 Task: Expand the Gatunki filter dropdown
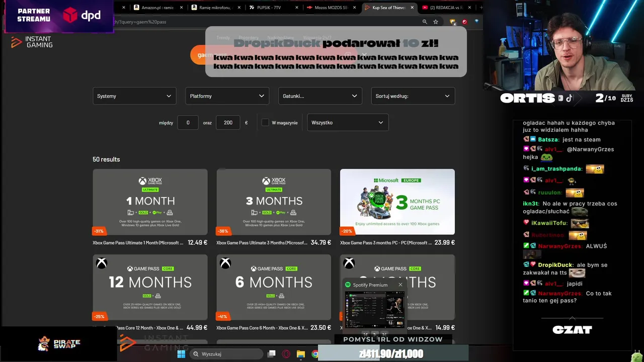(320, 96)
